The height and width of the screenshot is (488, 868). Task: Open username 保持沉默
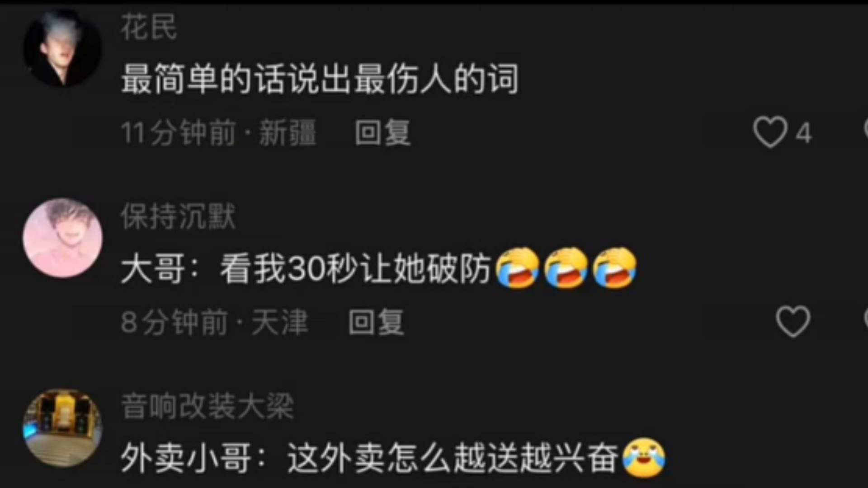pyautogui.click(x=178, y=216)
